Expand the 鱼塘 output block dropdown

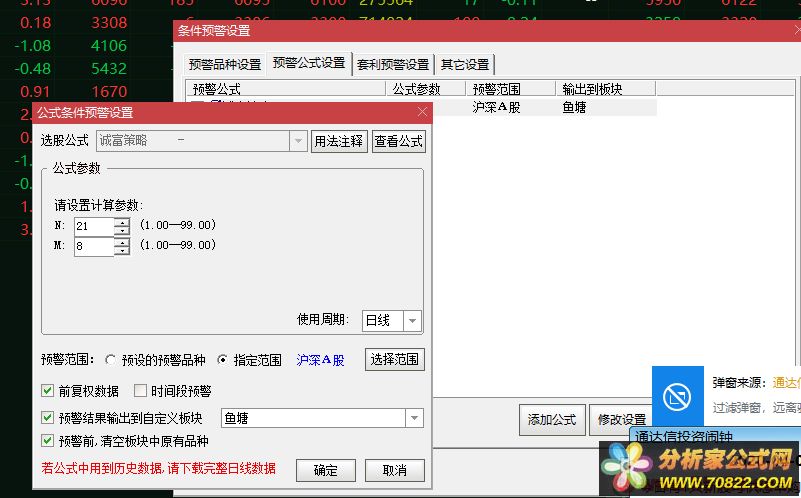(x=414, y=418)
